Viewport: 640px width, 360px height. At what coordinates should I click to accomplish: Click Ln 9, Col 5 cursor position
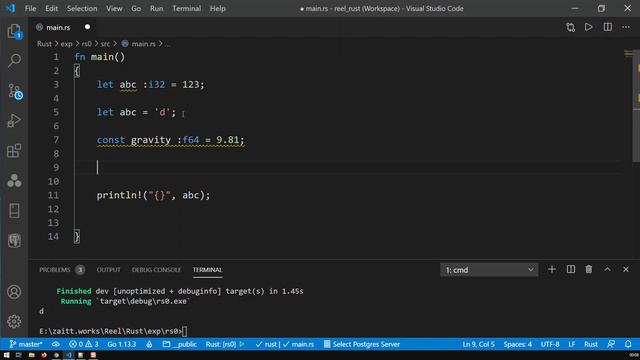pyautogui.click(x=478, y=344)
